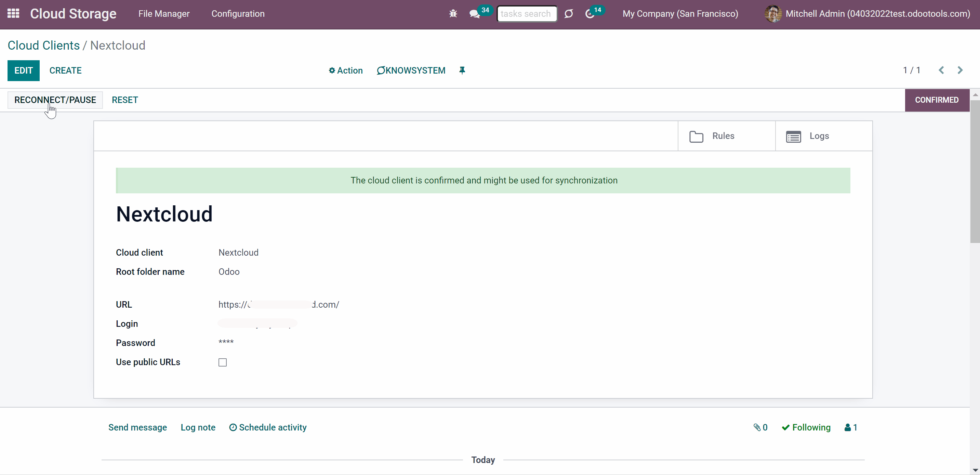Toggle Use public URLs checkbox
The image size is (980, 475).
(x=223, y=362)
